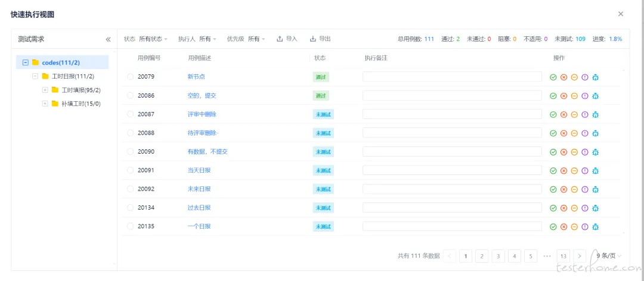Expand the 补填工时(15/0) tree node
The width and height of the screenshot is (644, 281).
pyautogui.click(x=45, y=104)
